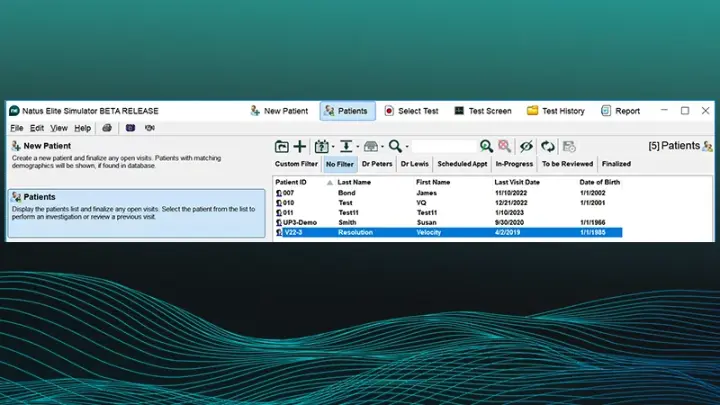The height and width of the screenshot is (405, 720).
Task: Click the patient search text field
Action: coord(444,146)
